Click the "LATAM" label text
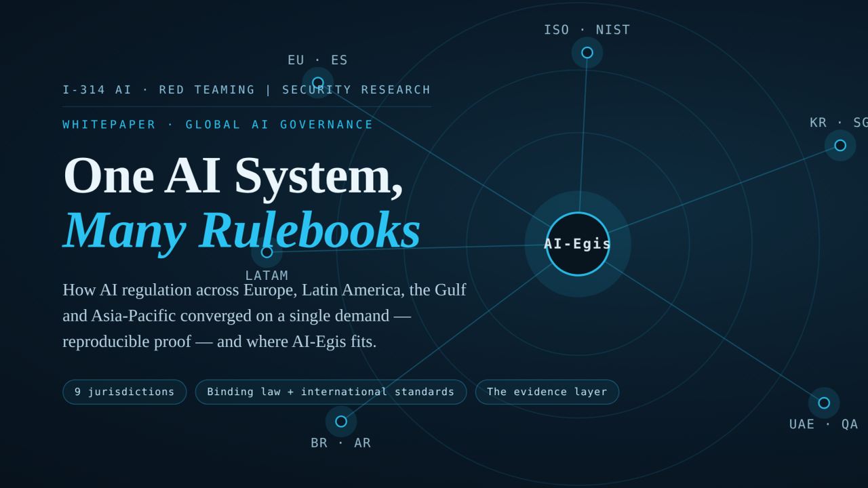 click(x=267, y=276)
